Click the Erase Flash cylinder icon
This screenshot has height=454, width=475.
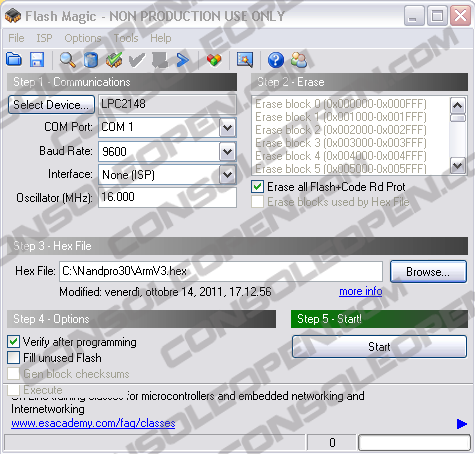pos(91,60)
